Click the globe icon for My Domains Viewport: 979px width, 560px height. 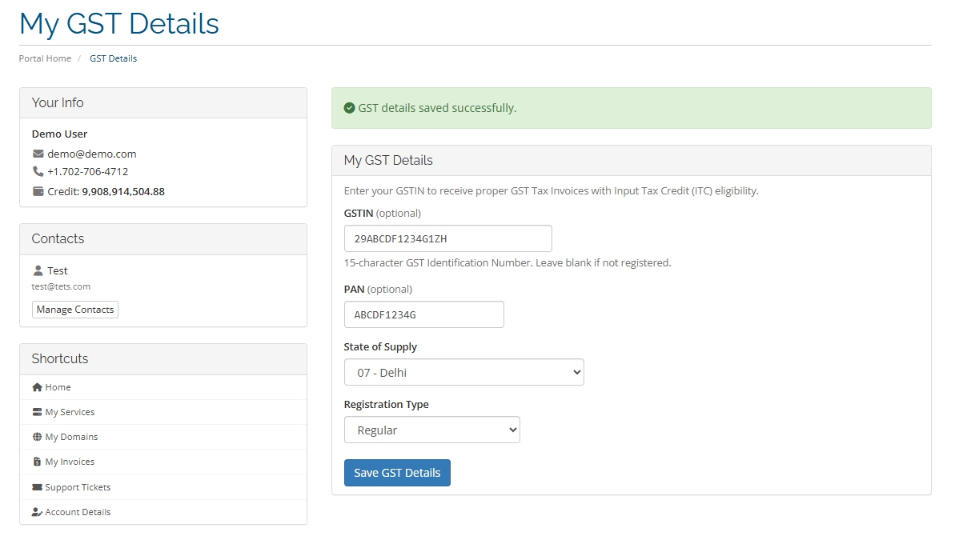click(37, 437)
